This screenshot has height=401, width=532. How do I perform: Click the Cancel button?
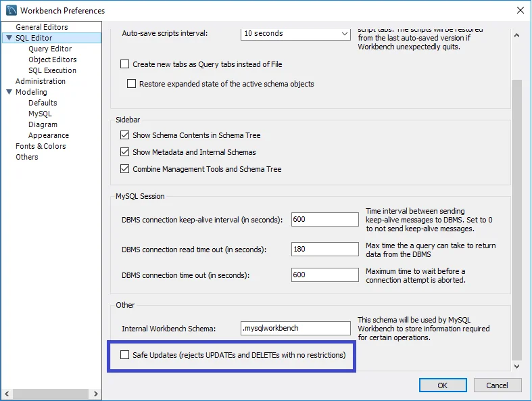point(497,385)
